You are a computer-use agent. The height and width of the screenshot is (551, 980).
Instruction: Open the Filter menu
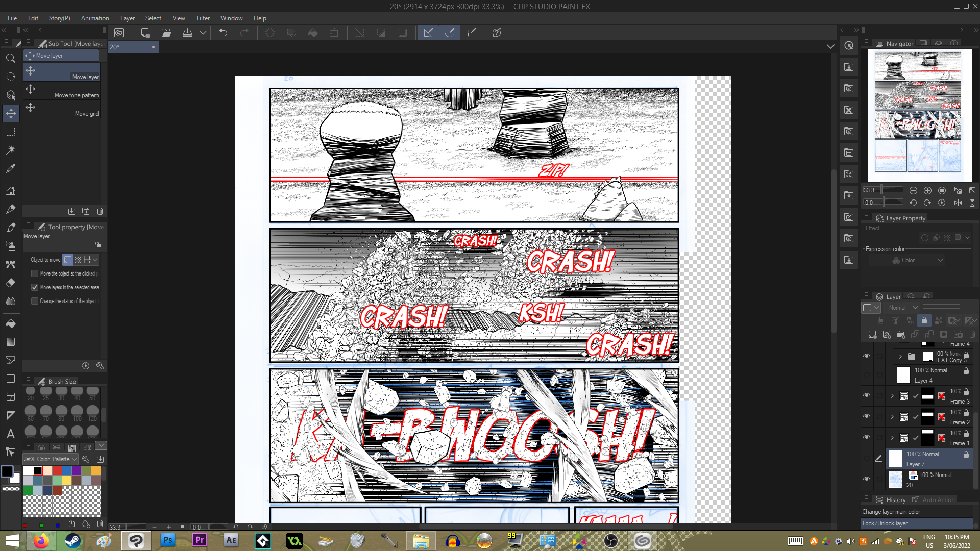click(203, 18)
